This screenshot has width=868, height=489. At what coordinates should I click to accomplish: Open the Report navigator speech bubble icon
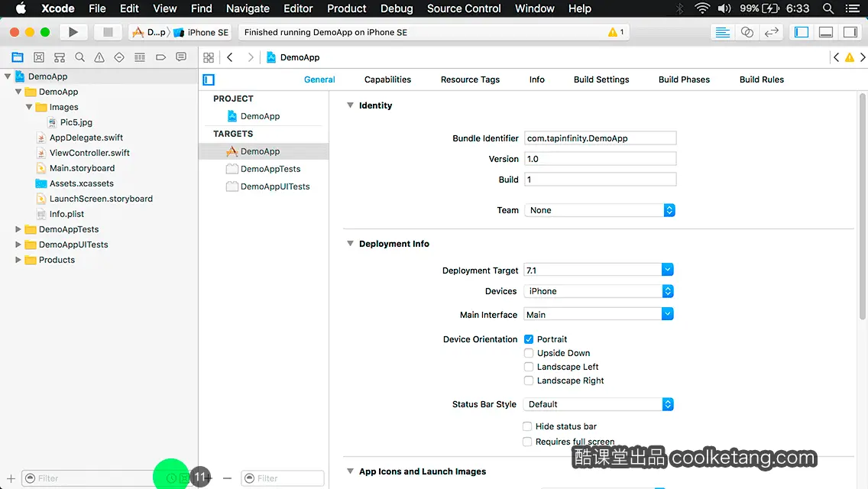click(x=181, y=57)
